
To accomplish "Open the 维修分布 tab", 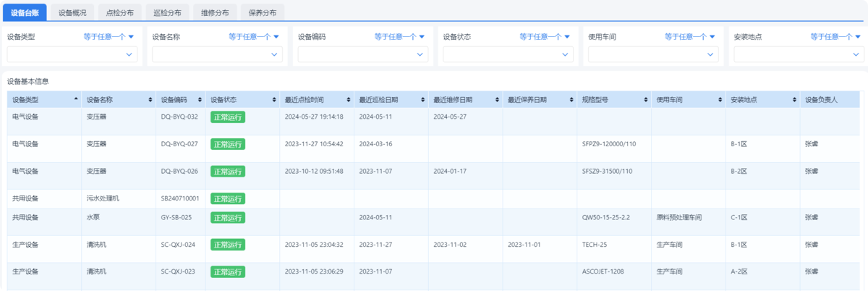I will click(215, 12).
